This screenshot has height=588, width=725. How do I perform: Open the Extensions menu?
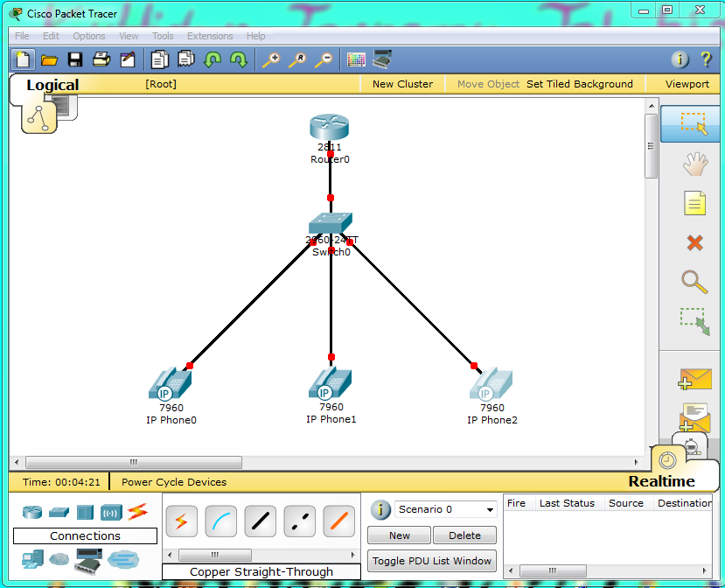pyautogui.click(x=210, y=36)
